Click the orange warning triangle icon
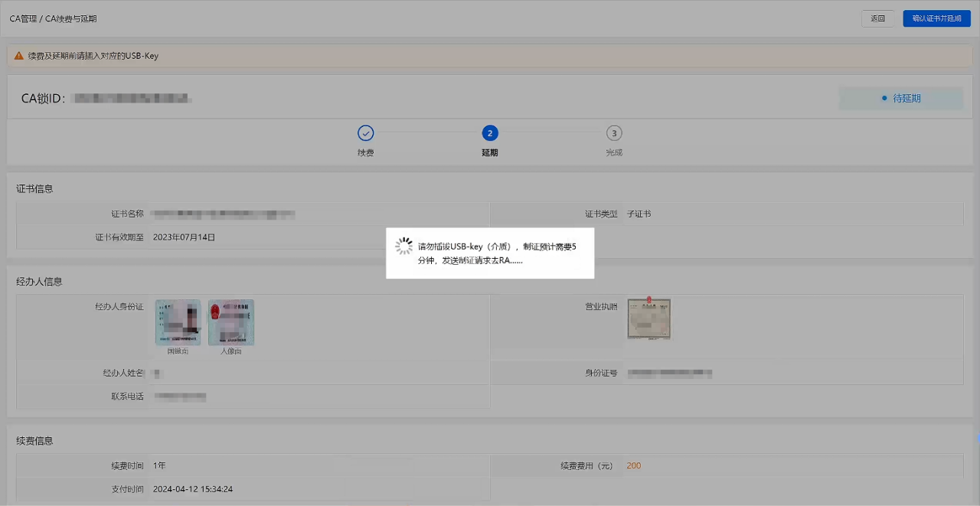Viewport: 980px width, 506px height. [x=19, y=56]
